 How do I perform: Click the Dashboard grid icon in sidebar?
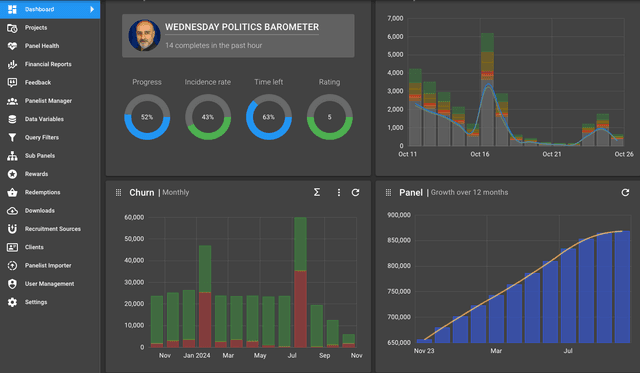(12, 9)
